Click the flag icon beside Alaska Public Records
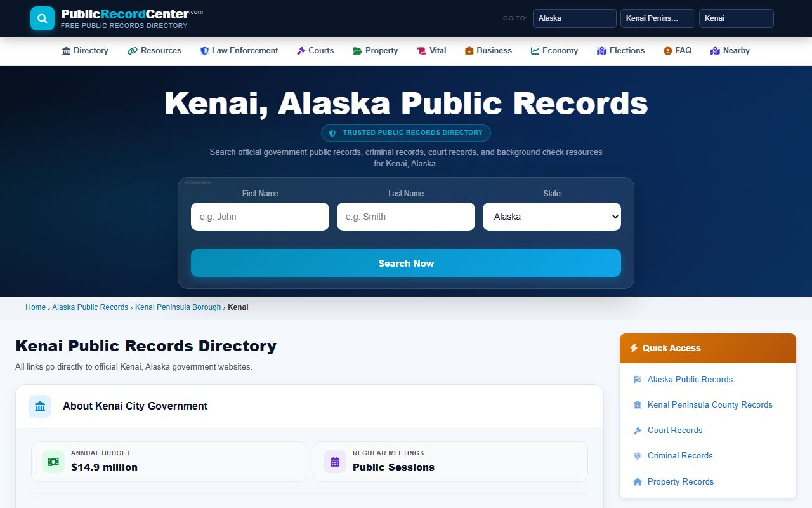 tap(638, 380)
